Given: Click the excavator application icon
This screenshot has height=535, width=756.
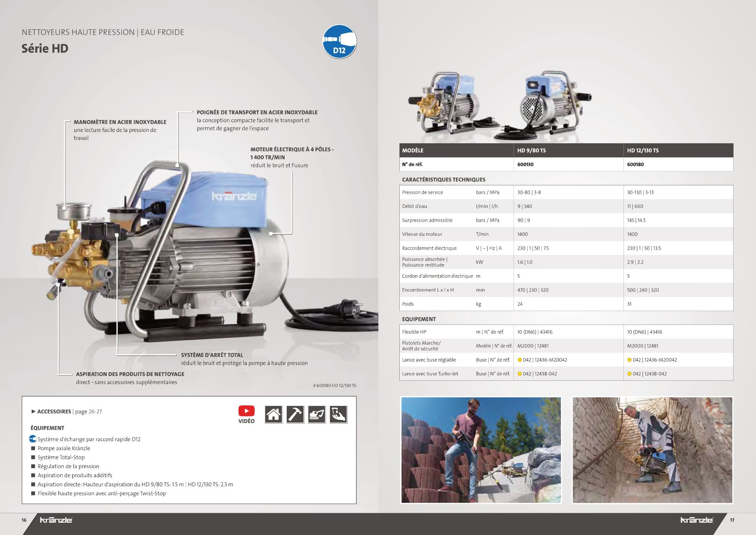Looking at the screenshot, I should click(317, 414).
